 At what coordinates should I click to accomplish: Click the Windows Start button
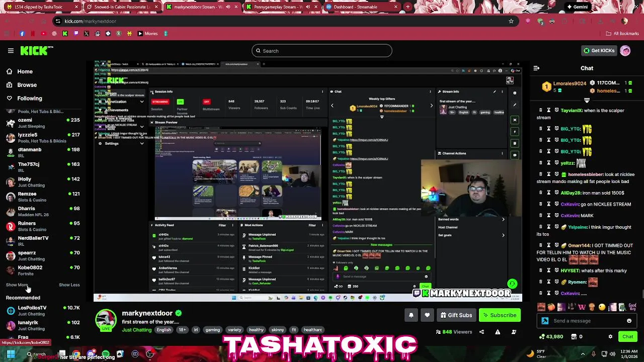click(11, 354)
